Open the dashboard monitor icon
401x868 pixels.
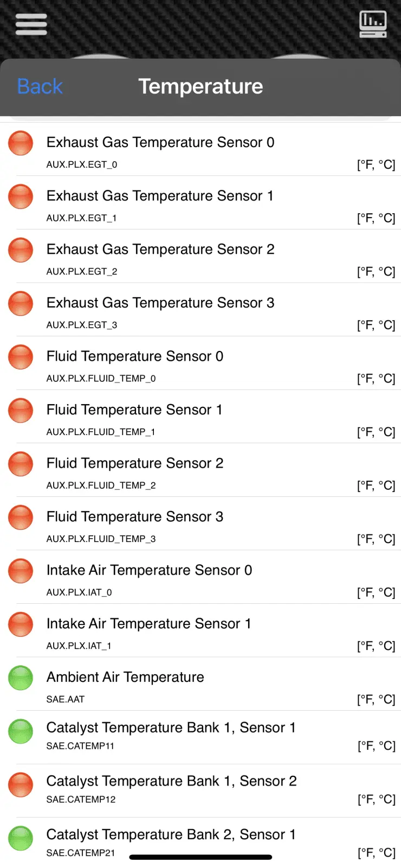coord(373,24)
